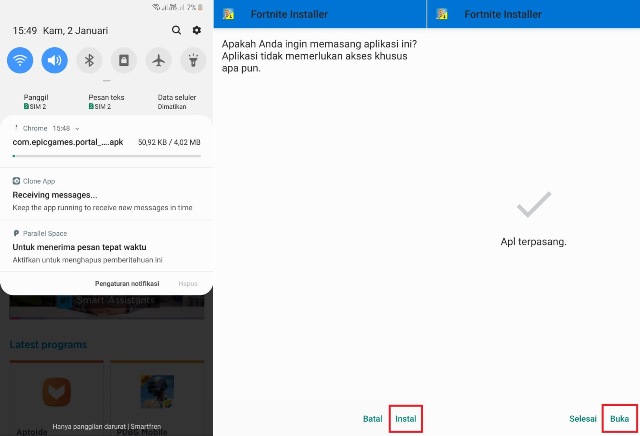Tap Buka to open installed app
Screen dimensions: 640x436
coord(620,419)
